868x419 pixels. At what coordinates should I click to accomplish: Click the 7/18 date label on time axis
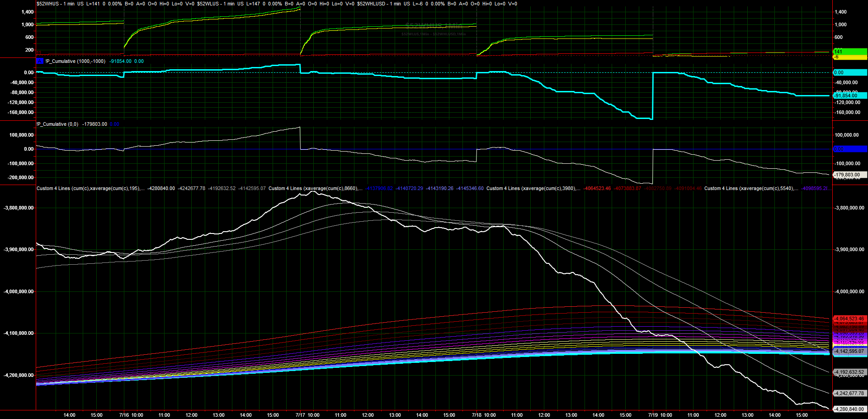pos(476,415)
